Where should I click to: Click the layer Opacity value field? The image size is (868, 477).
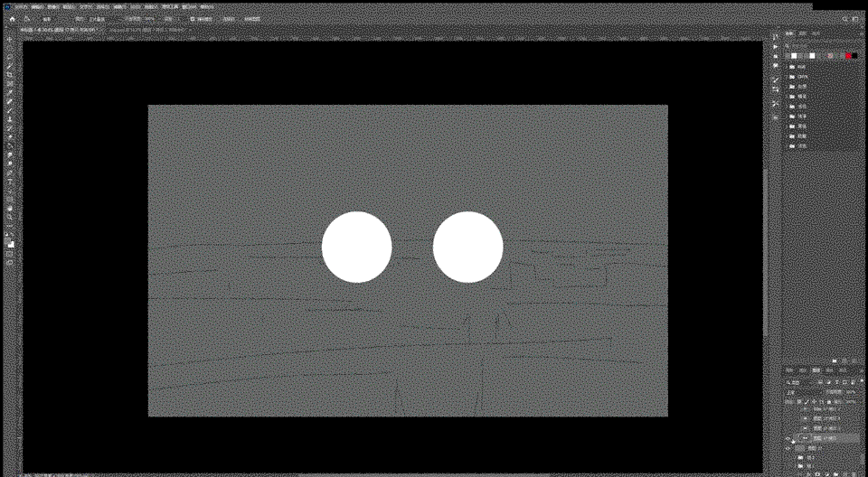pyautogui.click(x=851, y=392)
